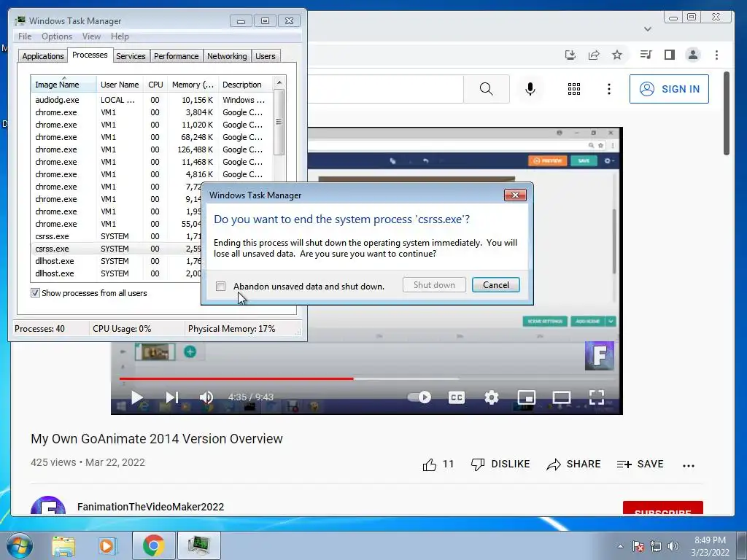Click the SIGN IN button on YouTube

click(669, 88)
